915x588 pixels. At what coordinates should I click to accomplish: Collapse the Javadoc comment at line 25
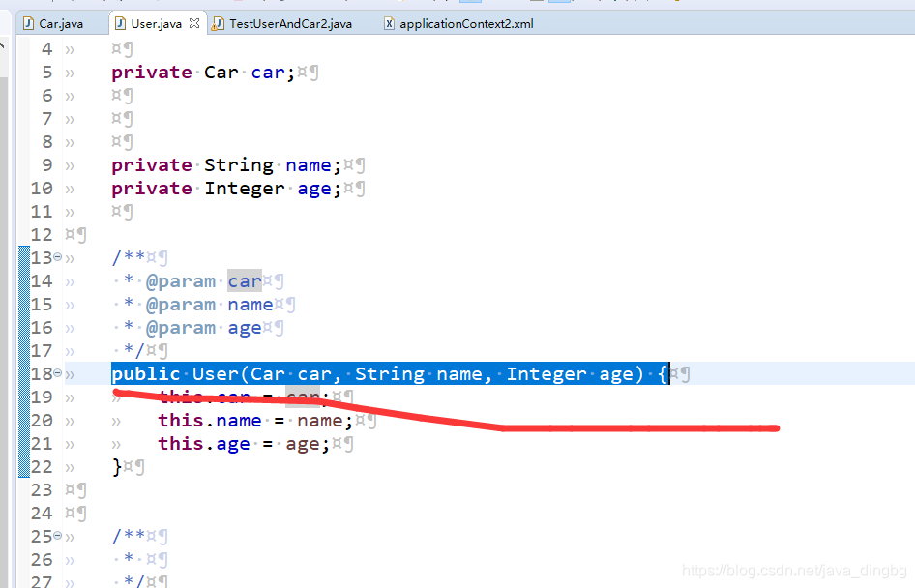pyautogui.click(x=57, y=535)
